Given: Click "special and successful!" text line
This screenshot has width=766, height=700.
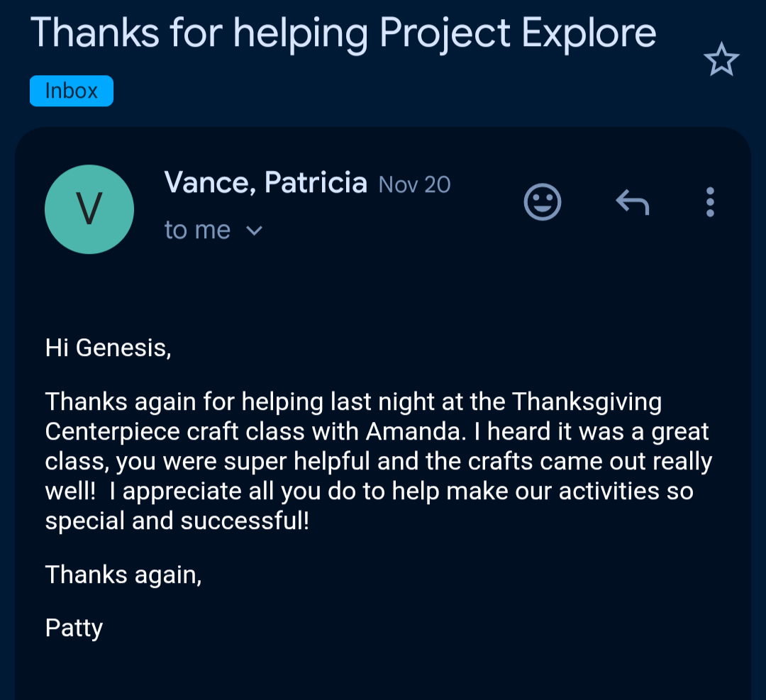Looking at the screenshot, I should pos(177,521).
